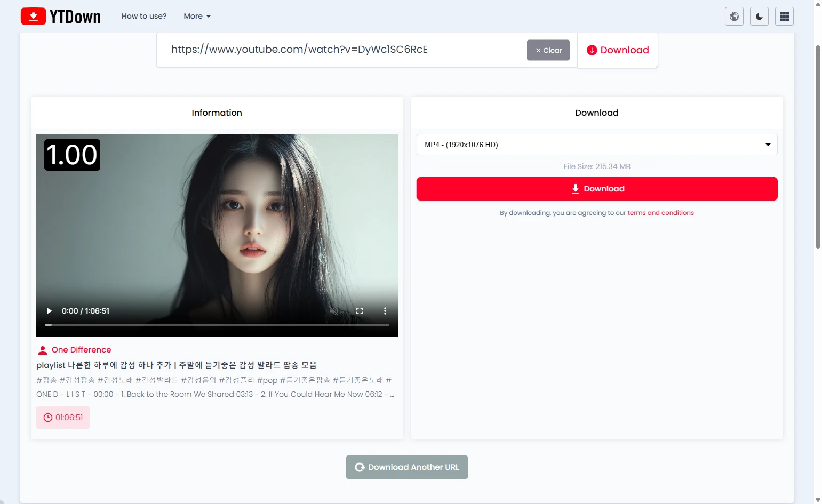Click the Download button beside URL field

pos(618,50)
